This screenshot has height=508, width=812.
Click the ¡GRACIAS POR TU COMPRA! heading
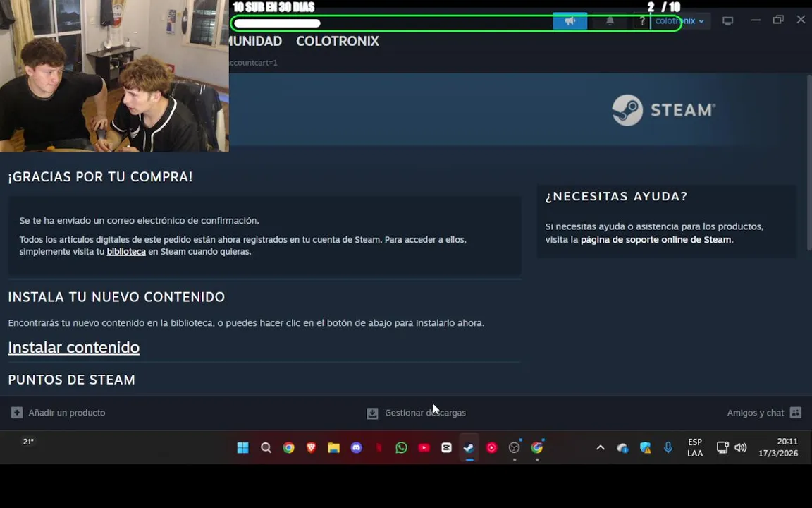click(x=101, y=177)
